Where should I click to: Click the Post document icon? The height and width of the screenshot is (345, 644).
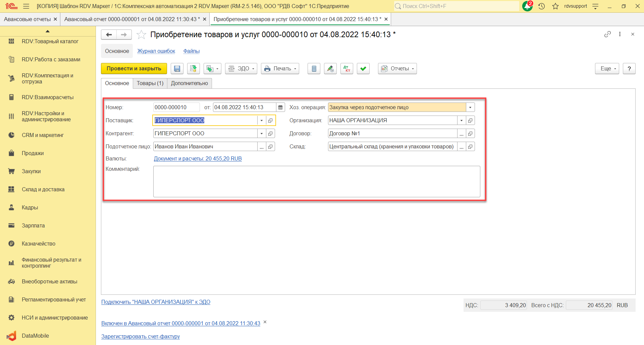click(x=193, y=69)
